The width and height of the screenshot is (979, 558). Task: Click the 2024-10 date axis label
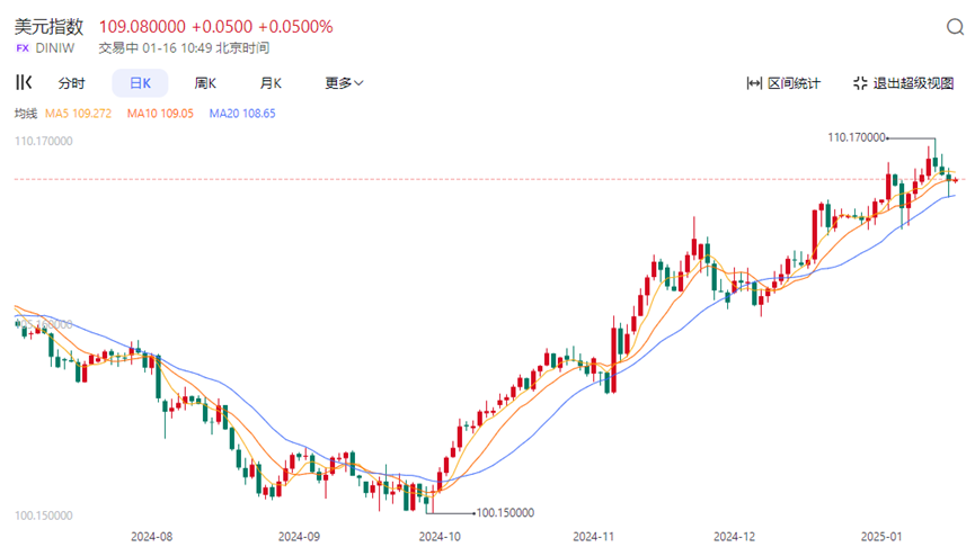440,537
